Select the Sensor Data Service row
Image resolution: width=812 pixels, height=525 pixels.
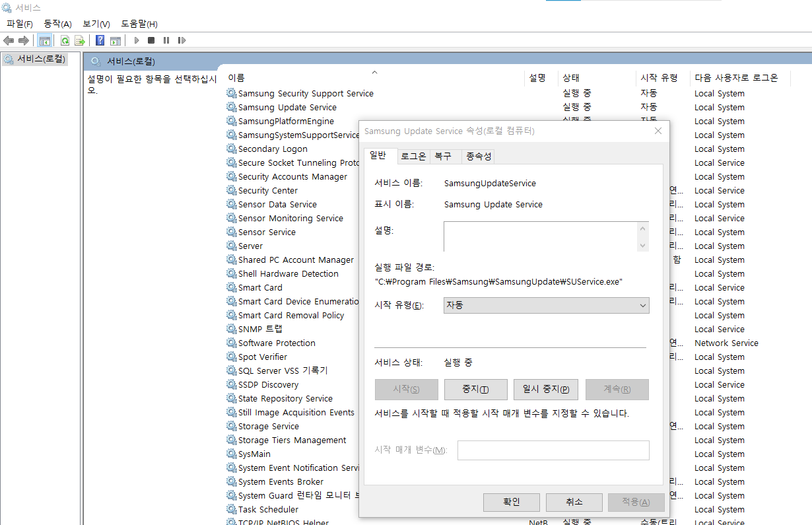coord(277,204)
